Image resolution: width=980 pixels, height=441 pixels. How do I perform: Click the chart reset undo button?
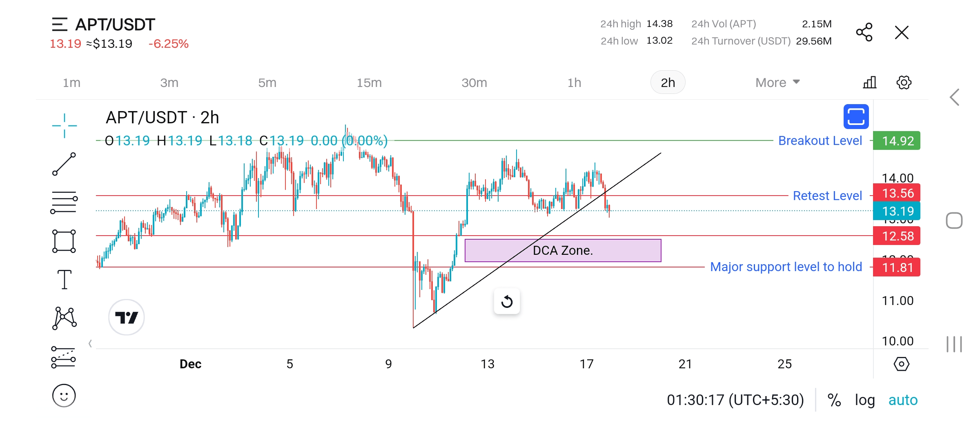tap(507, 302)
